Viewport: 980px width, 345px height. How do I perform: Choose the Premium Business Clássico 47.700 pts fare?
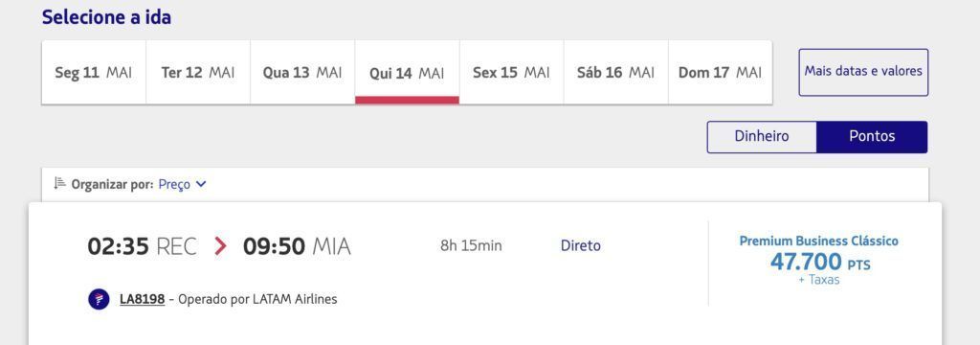[x=819, y=261]
